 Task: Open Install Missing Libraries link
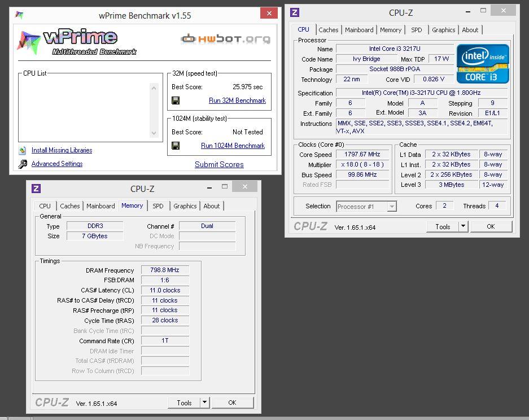pyautogui.click(x=62, y=150)
